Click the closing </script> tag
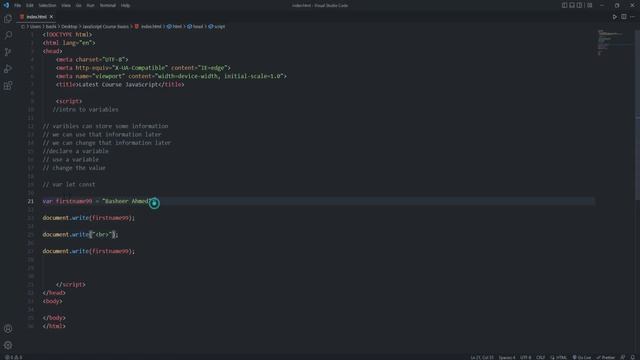 pos(71,284)
